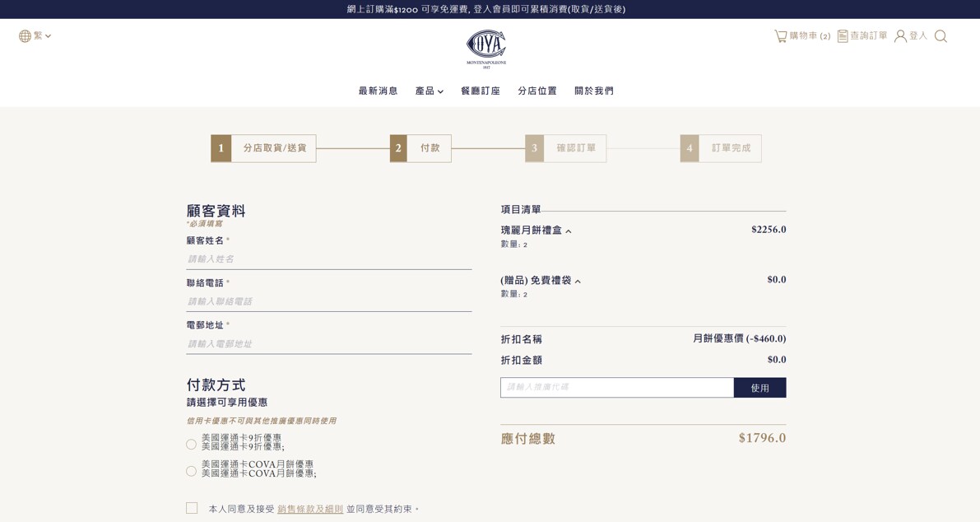Go to 餐廳訂座 page
980x522 pixels.
point(481,91)
